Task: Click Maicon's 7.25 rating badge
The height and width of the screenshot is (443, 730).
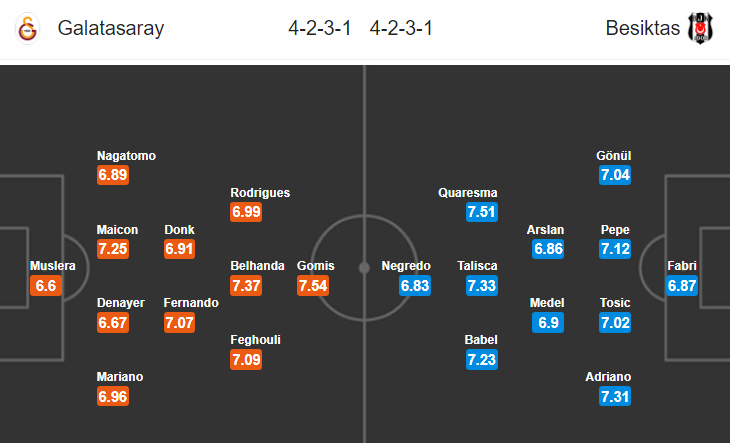Action: (x=113, y=248)
